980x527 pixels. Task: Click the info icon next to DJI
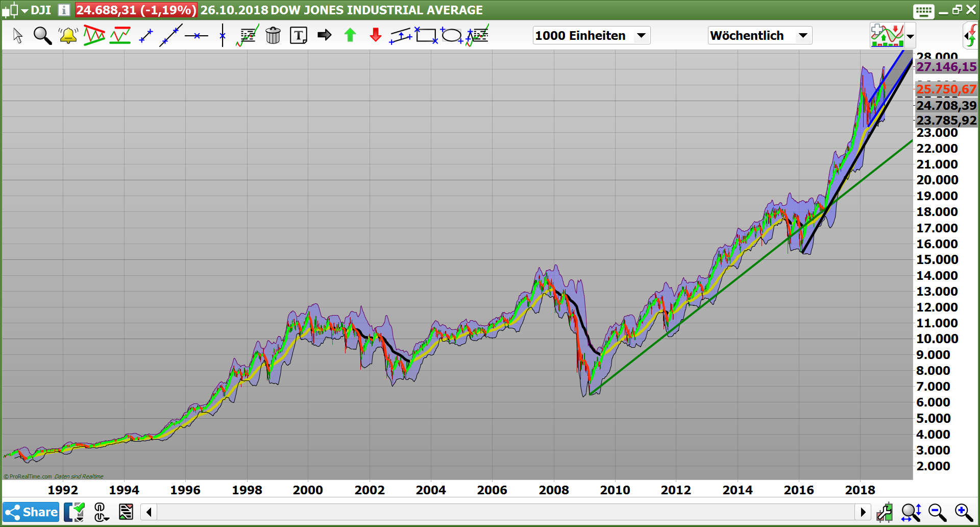pos(64,10)
